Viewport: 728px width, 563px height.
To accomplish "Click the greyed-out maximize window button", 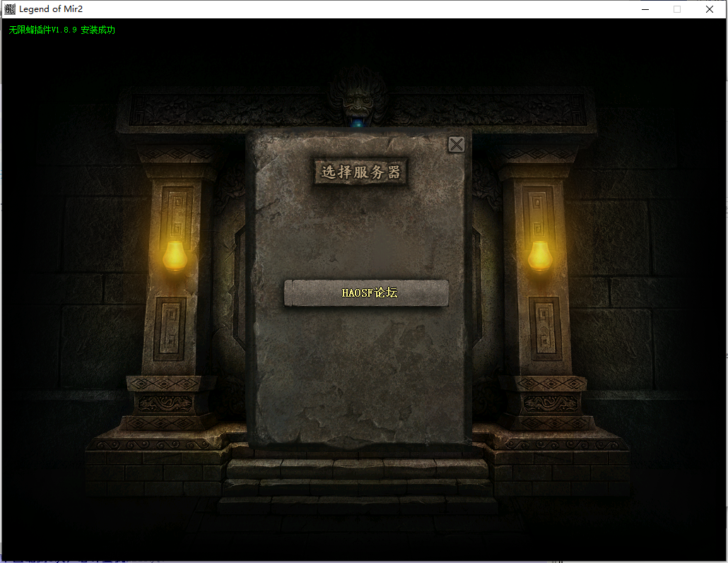I will pos(677,9).
